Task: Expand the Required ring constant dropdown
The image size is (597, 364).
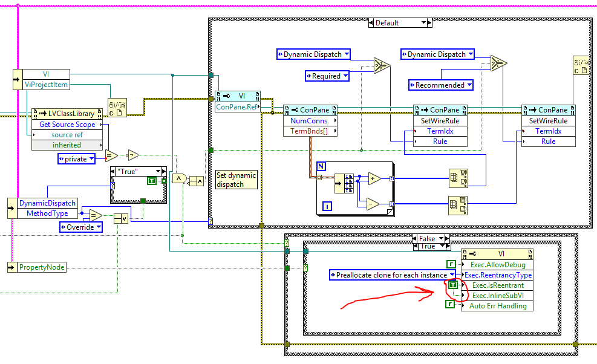Action: pos(327,76)
